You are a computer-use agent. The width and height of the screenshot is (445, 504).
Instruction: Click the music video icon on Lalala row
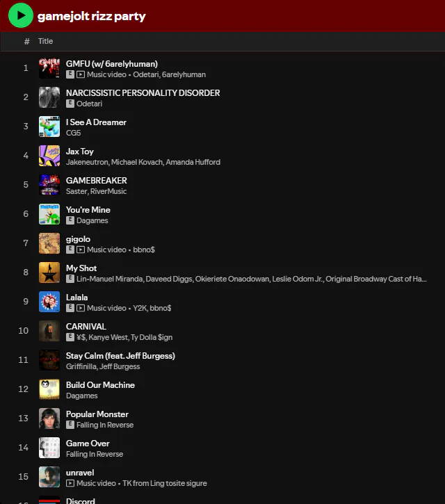[x=81, y=308]
